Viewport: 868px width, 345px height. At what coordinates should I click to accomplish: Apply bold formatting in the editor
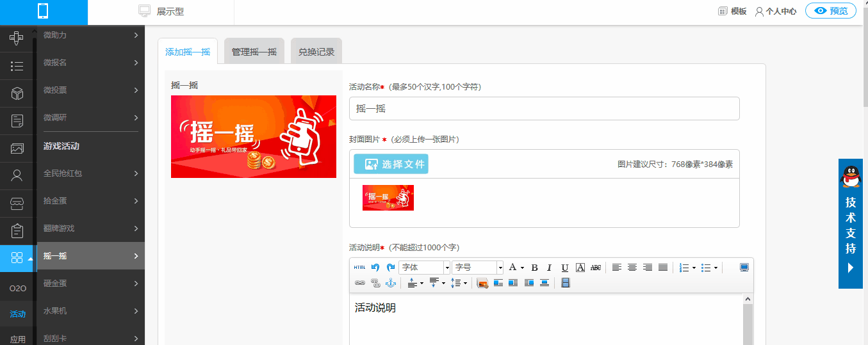(x=534, y=268)
